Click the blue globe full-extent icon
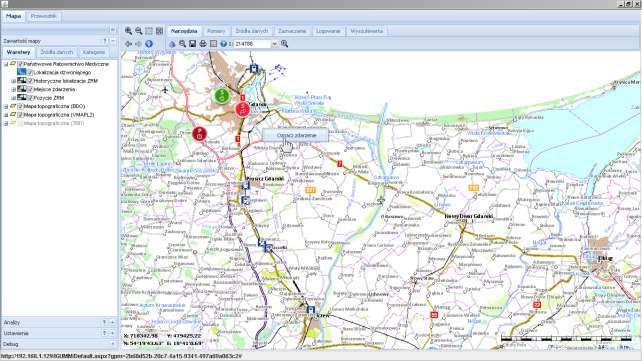The width and height of the screenshot is (642, 361). pyautogui.click(x=149, y=44)
